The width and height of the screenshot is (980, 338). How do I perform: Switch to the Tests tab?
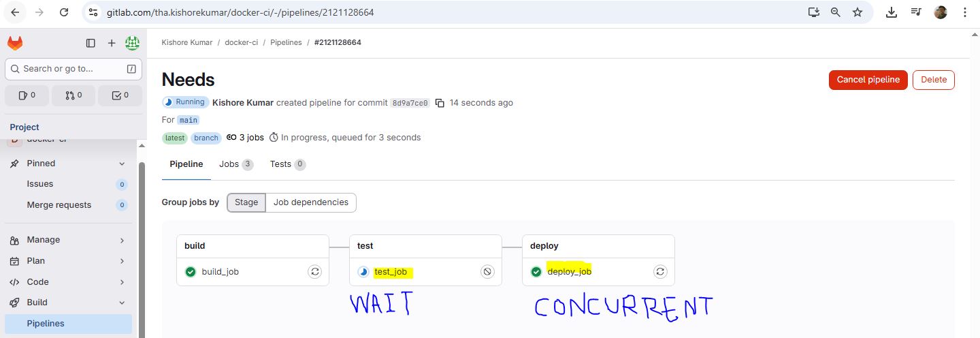[x=287, y=164]
